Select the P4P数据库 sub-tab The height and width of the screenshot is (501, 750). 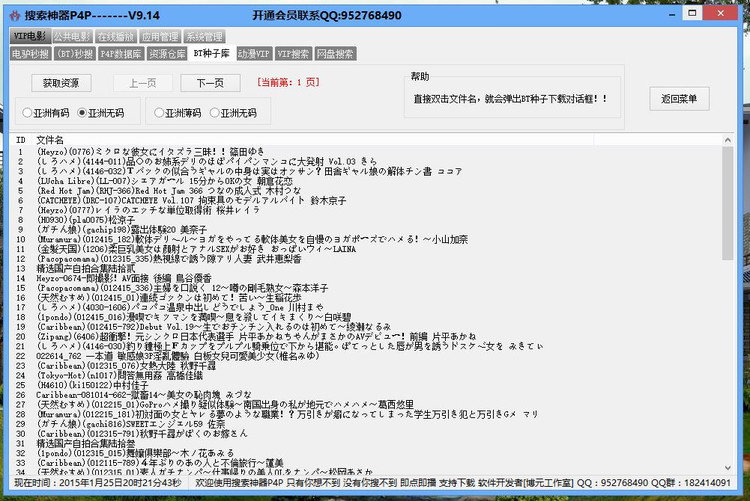pos(121,54)
